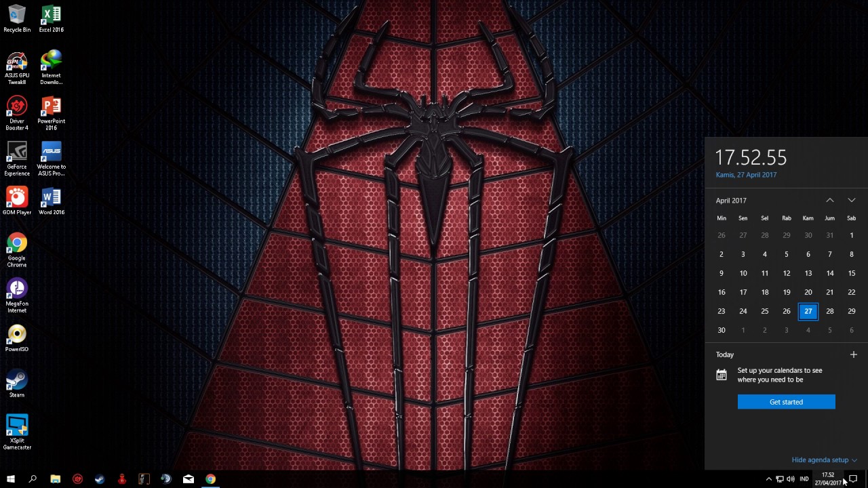868x488 pixels.
Task: Switch to Chrome on the taskbar
Action: (x=211, y=479)
